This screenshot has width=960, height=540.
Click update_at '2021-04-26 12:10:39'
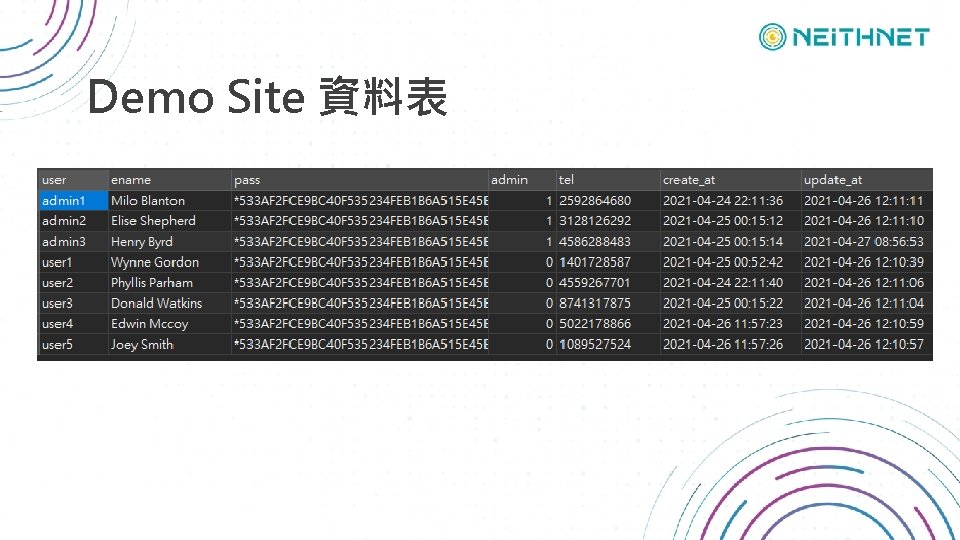[x=864, y=263]
